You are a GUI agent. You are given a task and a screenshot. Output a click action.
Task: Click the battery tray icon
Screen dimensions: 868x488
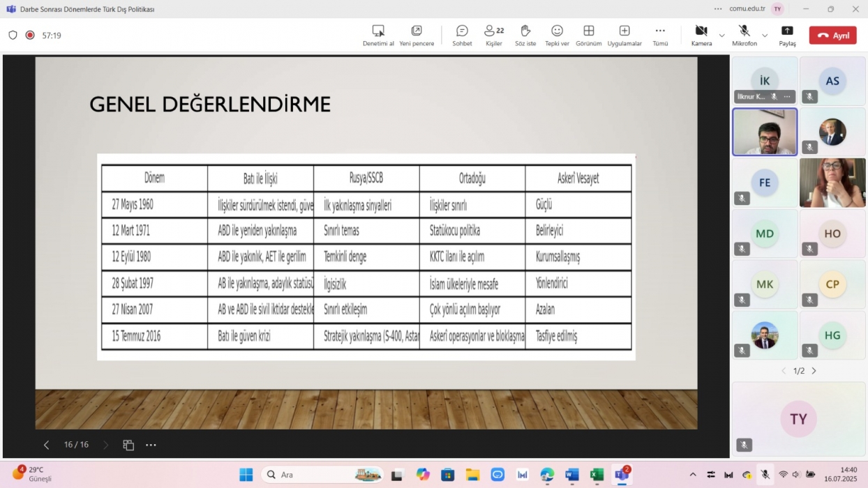[810, 475]
